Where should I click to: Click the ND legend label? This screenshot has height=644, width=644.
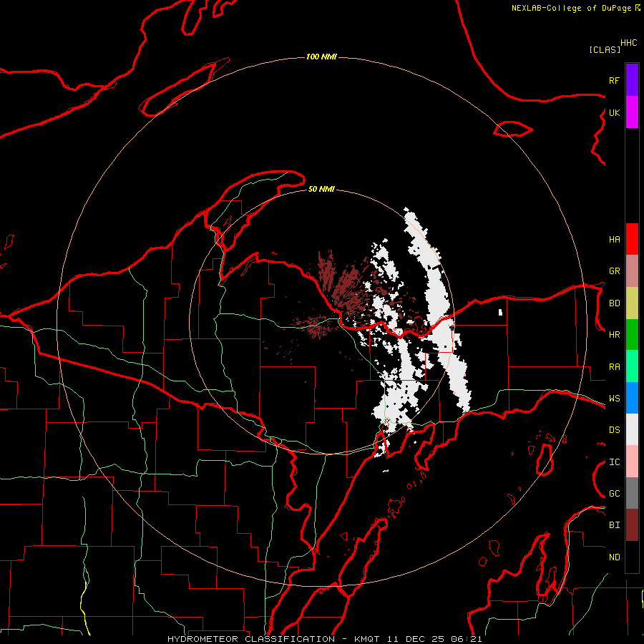[x=614, y=557]
